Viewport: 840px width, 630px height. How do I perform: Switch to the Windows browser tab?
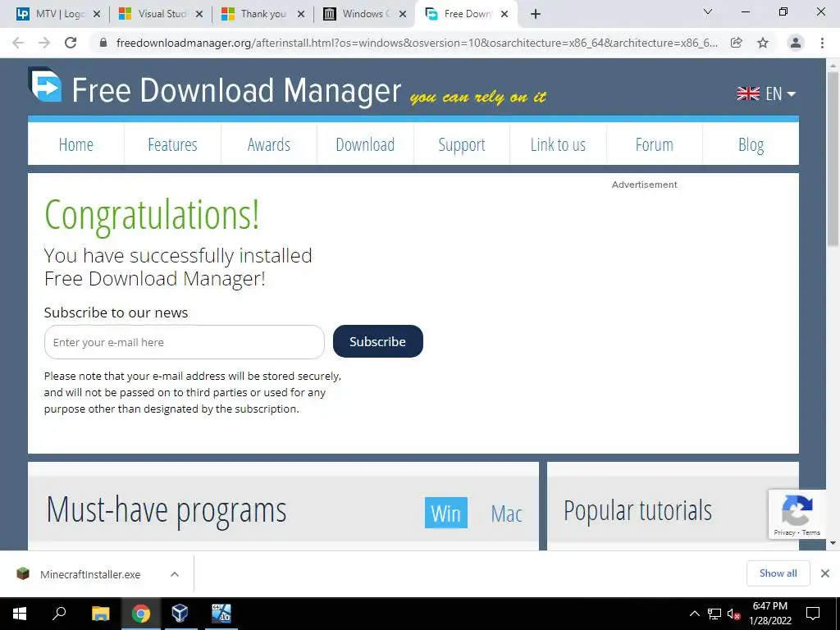[x=363, y=14]
